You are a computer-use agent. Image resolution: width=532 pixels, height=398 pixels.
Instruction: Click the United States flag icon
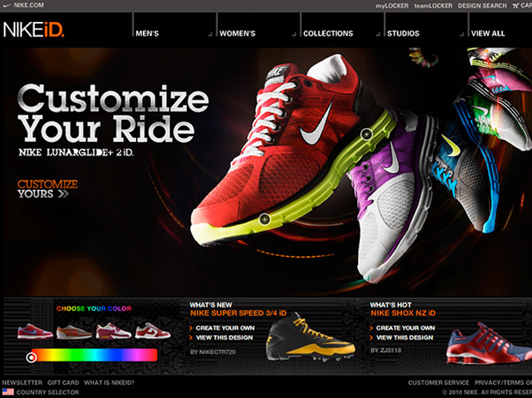point(8,392)
